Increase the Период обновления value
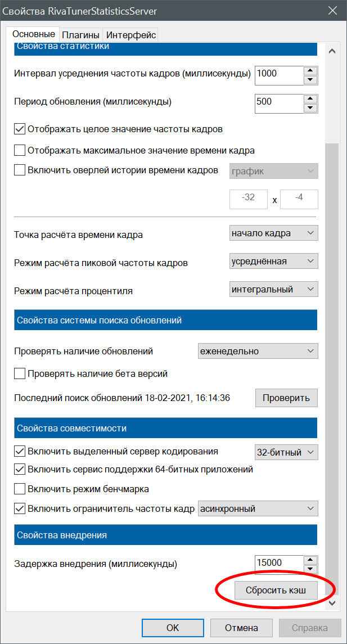The image size is (347, 644). 311,98
